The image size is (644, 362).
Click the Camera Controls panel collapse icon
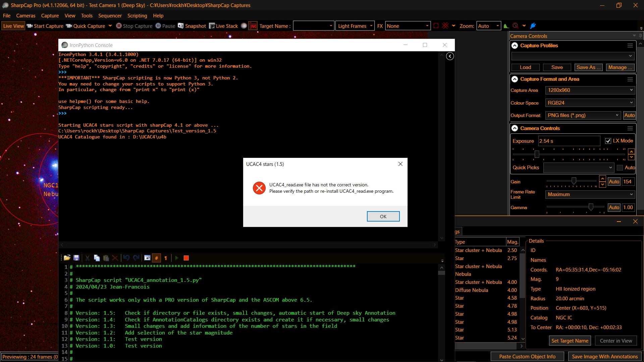515,128
